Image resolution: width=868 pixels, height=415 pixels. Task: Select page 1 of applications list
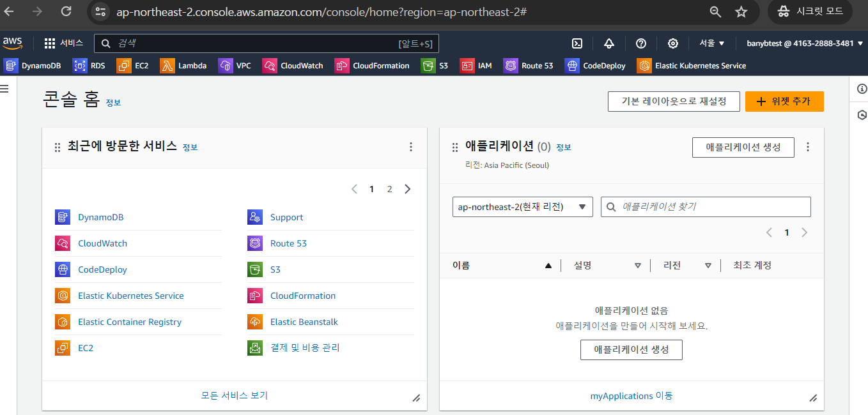pos(787,232)
